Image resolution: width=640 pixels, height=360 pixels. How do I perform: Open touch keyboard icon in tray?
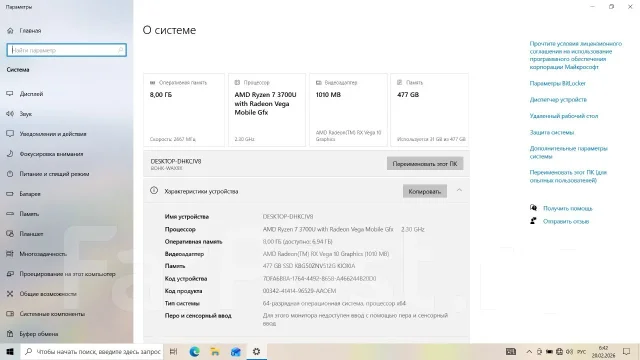(511, 351)
